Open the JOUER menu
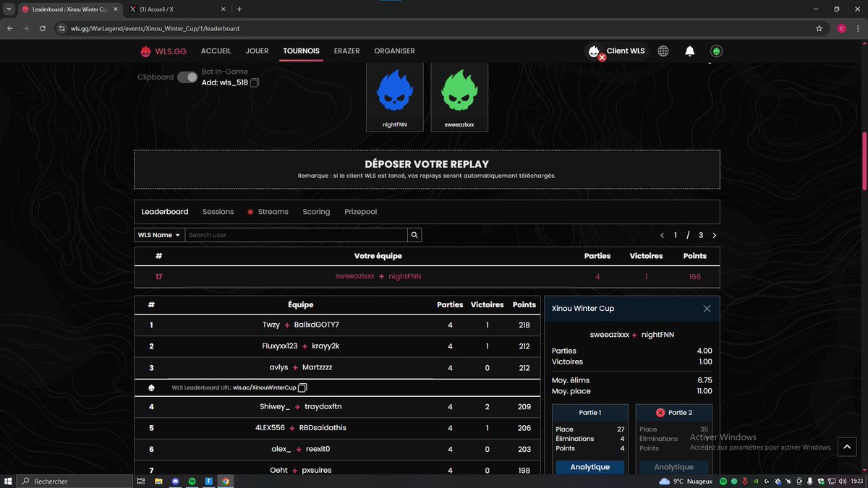The width and height of the screenshot is (868, 488). pos(257,51)
